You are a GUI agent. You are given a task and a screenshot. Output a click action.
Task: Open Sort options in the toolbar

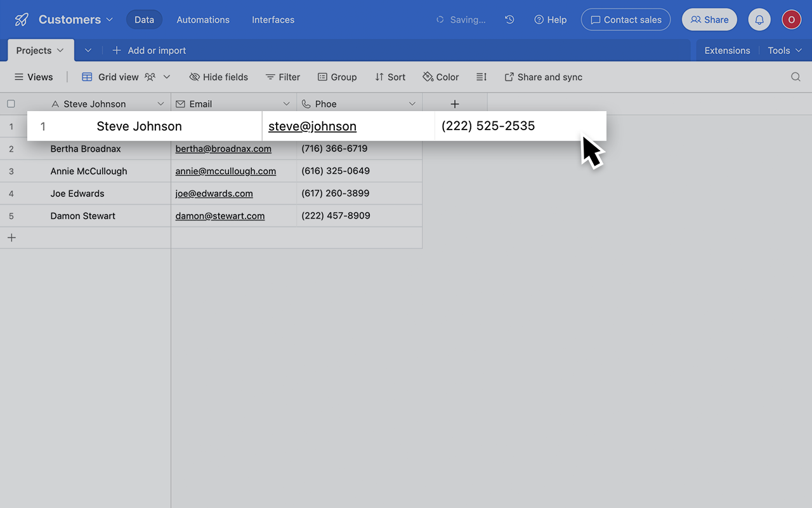pos(390,76)
